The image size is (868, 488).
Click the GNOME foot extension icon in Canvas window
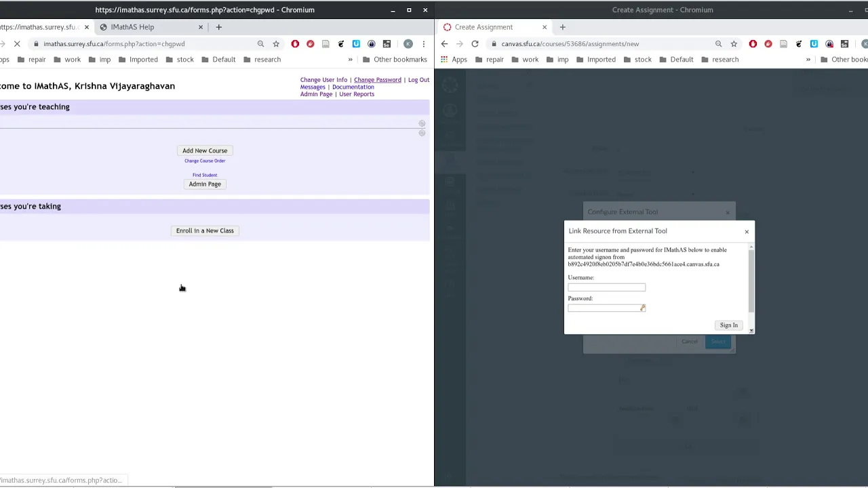click(x=798, y=44)
